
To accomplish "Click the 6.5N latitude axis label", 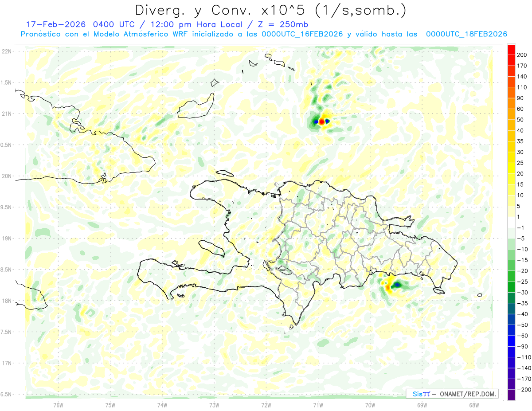I will click(7, 395).
